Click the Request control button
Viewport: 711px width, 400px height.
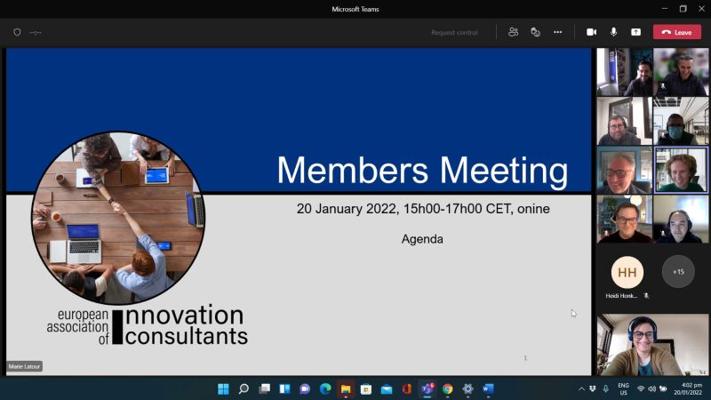click(454, 32)
